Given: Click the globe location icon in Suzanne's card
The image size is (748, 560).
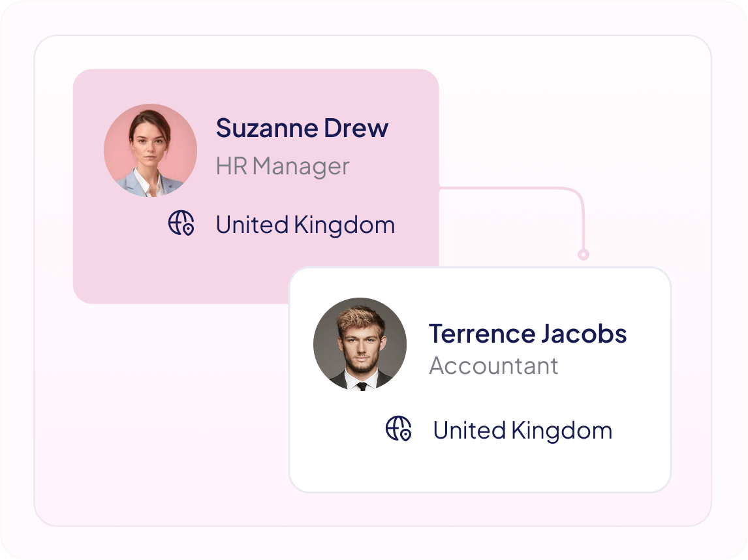Looking at the screenshot, I should (181, 223).
